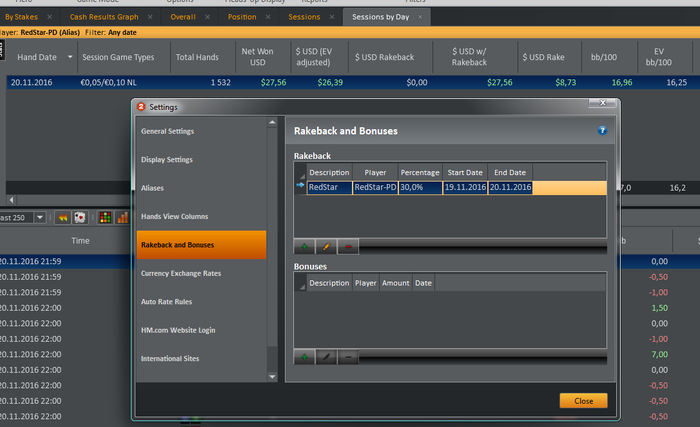Select the RedStar-PD player cell
The height and width of the screenshot is (427, 700).
click(375, 187)
